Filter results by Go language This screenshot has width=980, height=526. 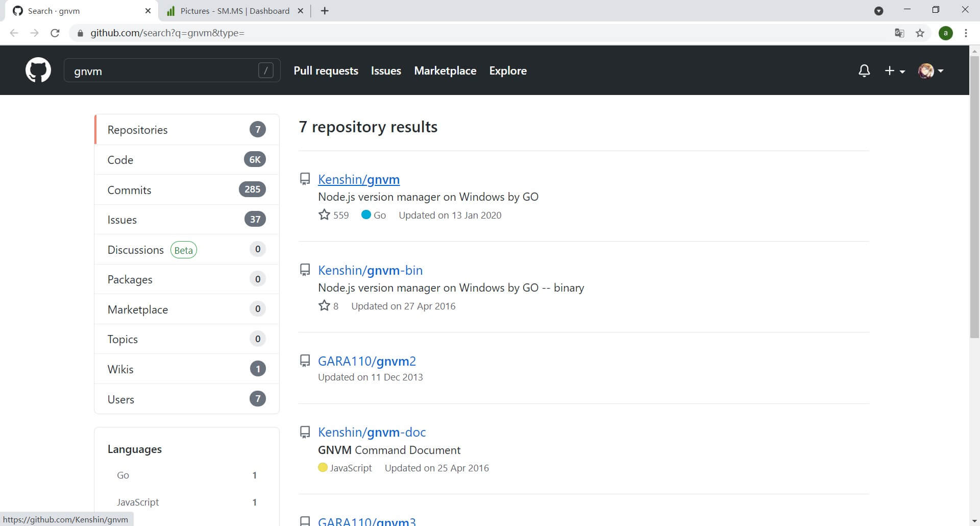pos(187,475)
